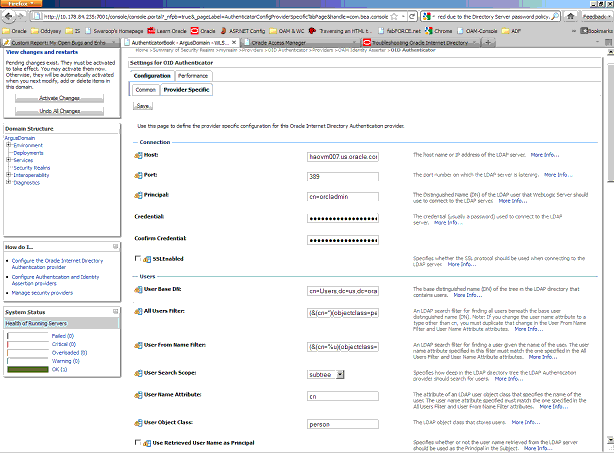Open the Bookmarks sidebar button
This screenshot has height=454, width=615.
pyautogui.click(x=596, y=31)
